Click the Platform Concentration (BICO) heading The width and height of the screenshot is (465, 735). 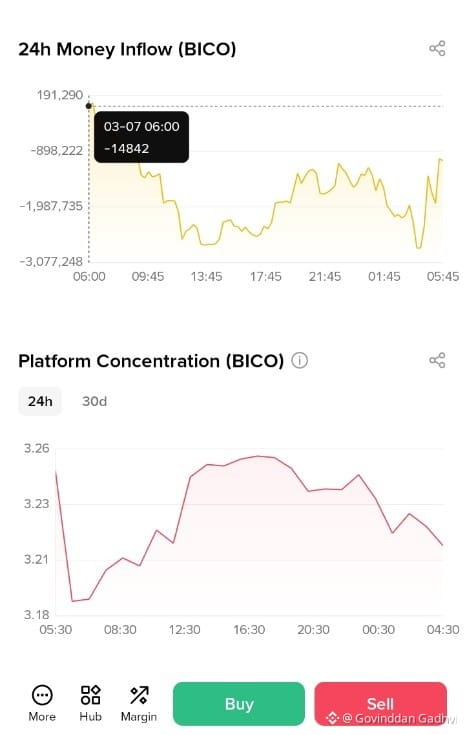click(151, 361)
